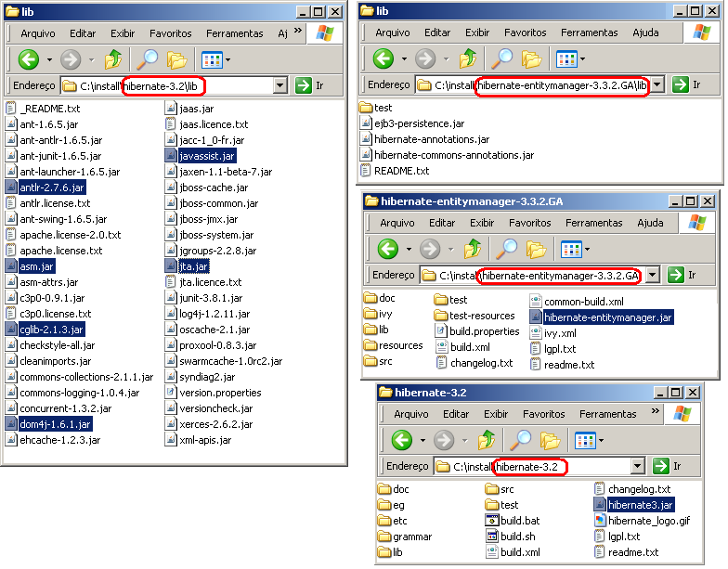Select hibernate-annotations.jar file
This screenshot has height=569, width=728.
[x=425, y=139]
